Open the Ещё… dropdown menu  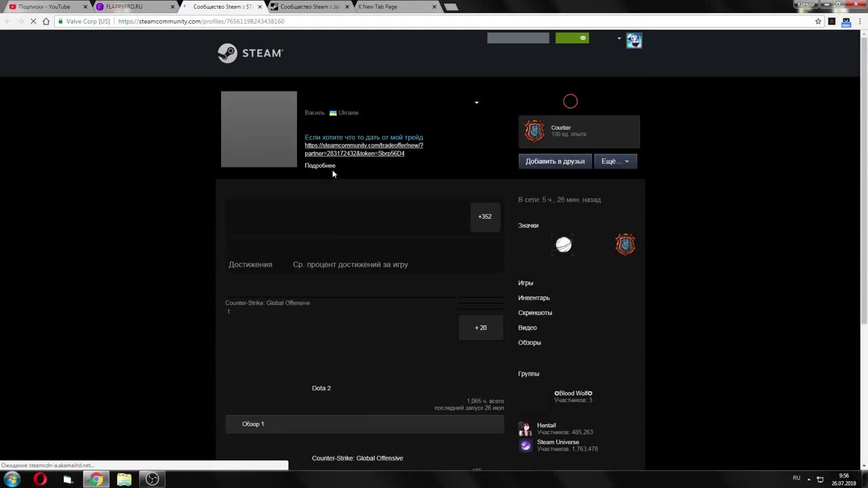point(615,161)
